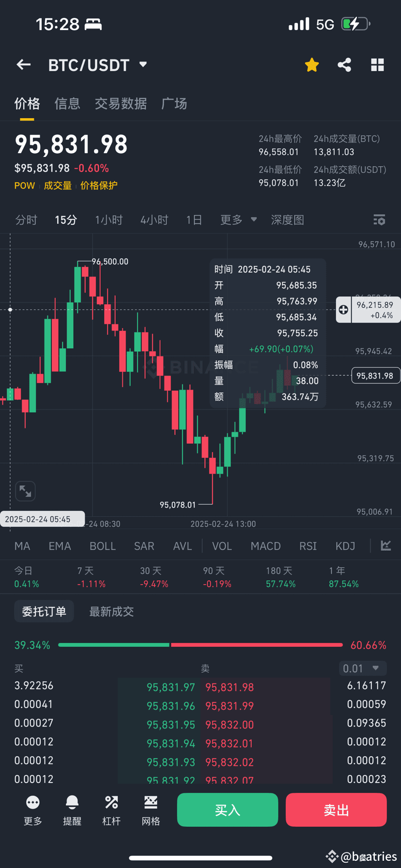Toggle the KDJ indicator

point(345,546)
